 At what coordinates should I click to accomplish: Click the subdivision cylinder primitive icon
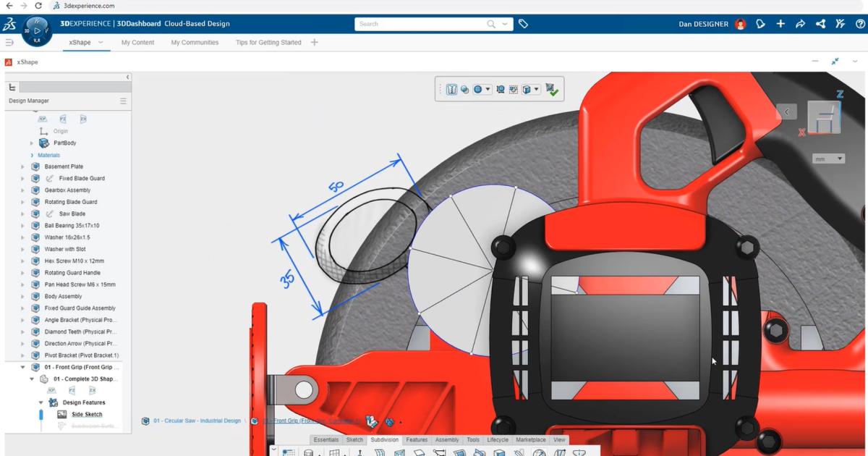point(308,452)
